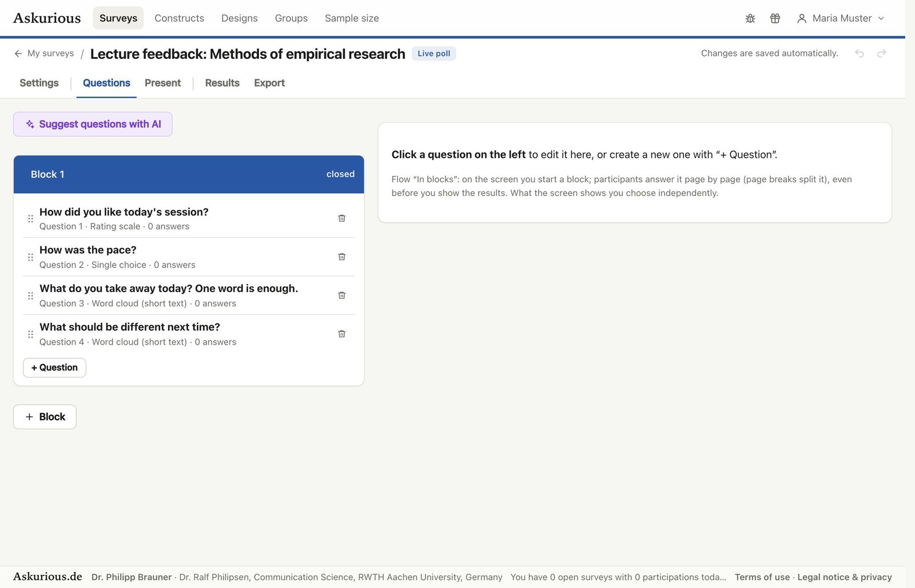The width and height of the screenshot is (915, 588).
Task: Click the Askurious logo
Action: (47, 18)
